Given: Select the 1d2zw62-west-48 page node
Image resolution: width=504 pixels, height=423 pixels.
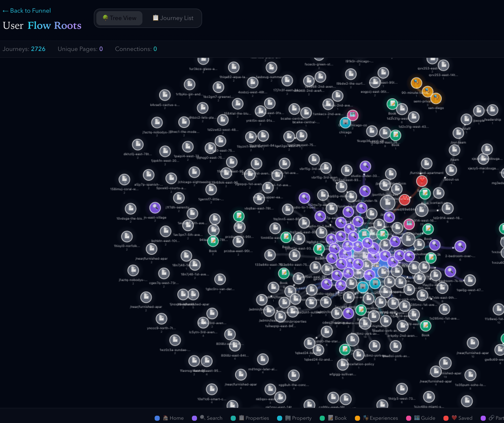Looking at the screenshot, I should coord(223,120).
